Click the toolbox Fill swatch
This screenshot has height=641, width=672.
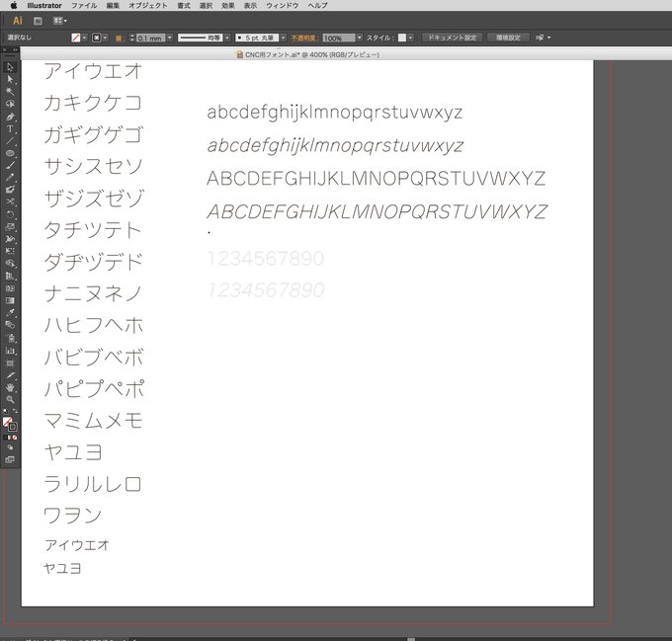7,422
